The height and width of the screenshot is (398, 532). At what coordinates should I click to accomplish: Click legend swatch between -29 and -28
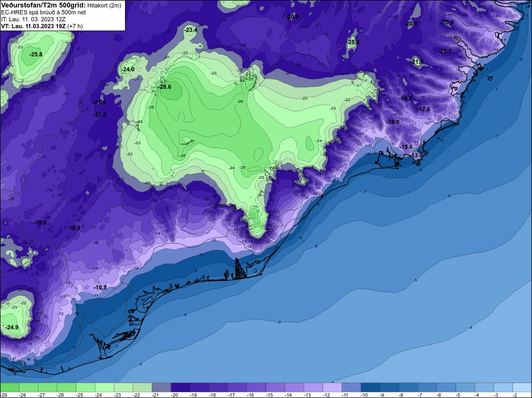tap(10, 387)
